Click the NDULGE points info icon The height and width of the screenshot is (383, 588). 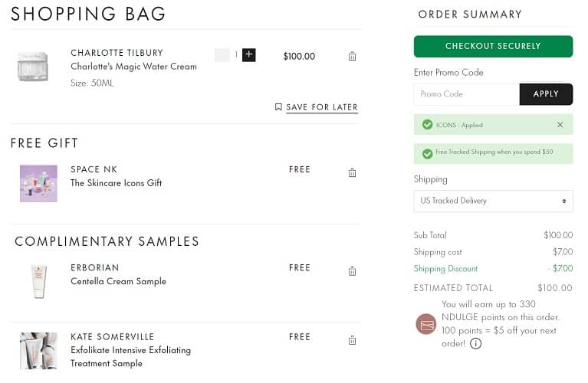tap(475, 344)
